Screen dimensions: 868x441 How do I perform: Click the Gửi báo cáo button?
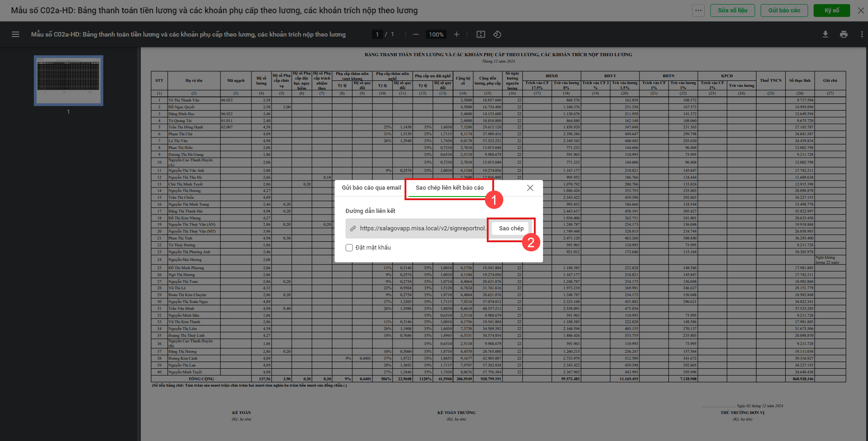[x=784, y=11]
